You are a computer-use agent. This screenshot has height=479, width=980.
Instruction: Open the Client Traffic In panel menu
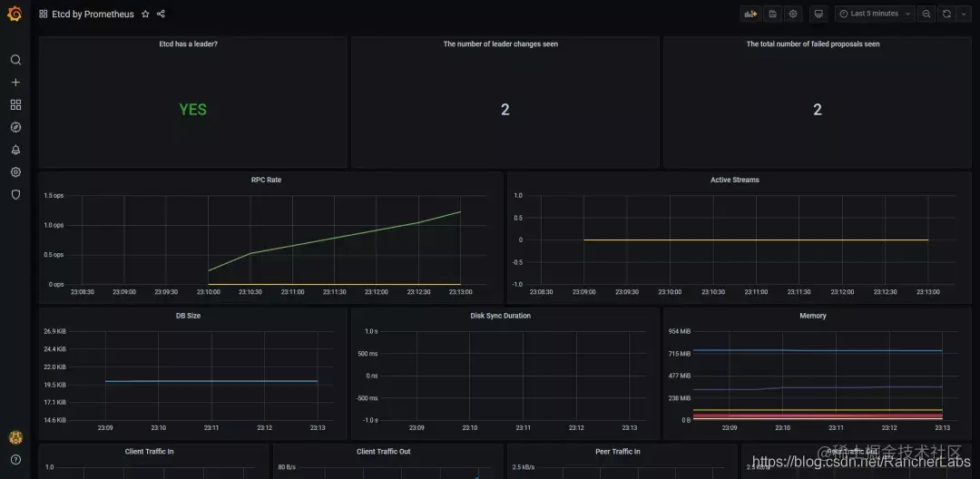pos(150,452)
